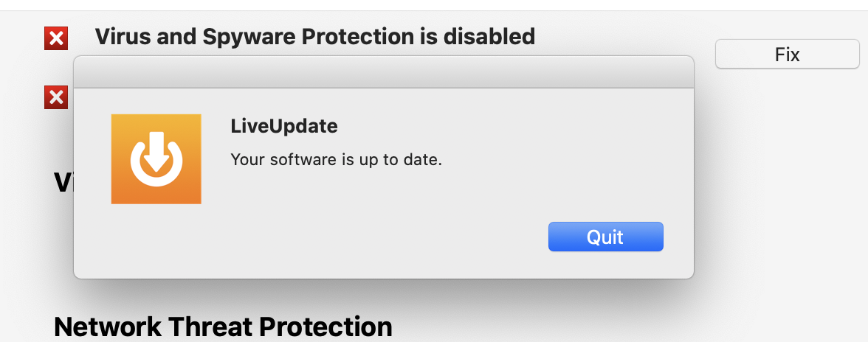Quit the LiveUpdate dialog

[x=605, y=237]
